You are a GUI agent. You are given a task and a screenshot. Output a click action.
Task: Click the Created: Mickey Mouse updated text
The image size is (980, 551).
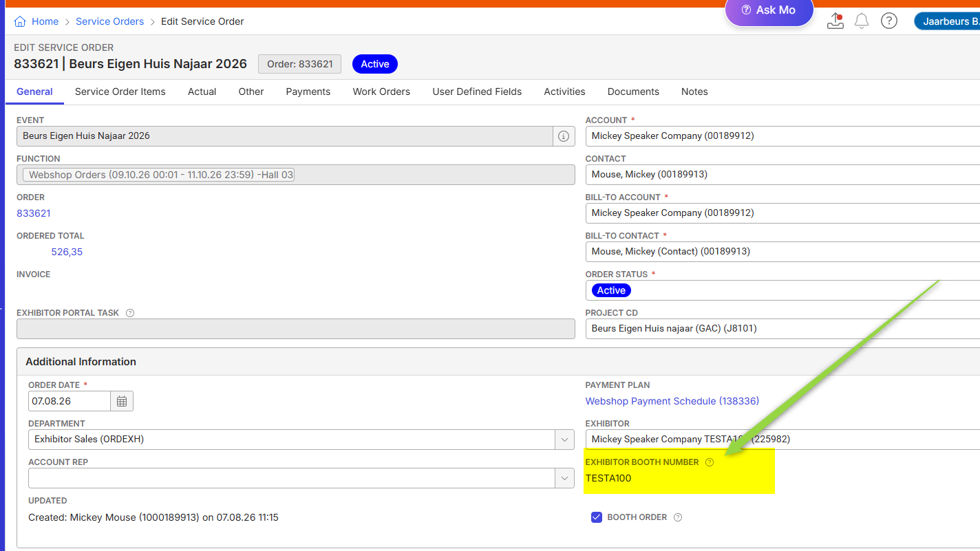153,517
